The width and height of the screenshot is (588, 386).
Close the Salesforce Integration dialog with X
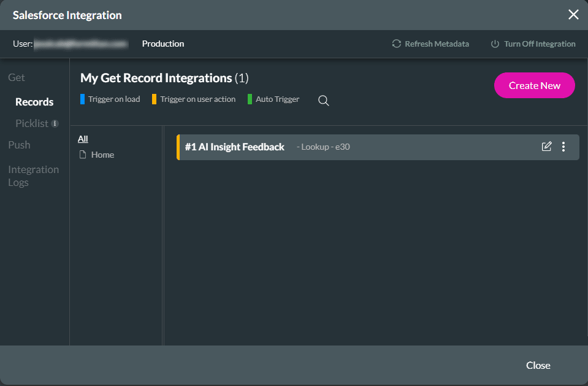click(x=573, y=15)
